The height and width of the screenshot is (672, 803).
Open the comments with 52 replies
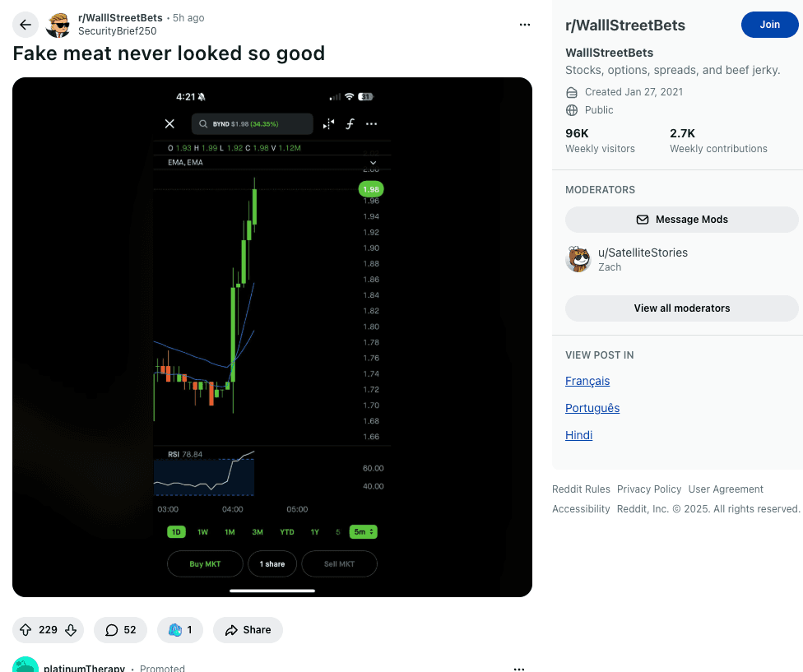[x=120, y=630]
